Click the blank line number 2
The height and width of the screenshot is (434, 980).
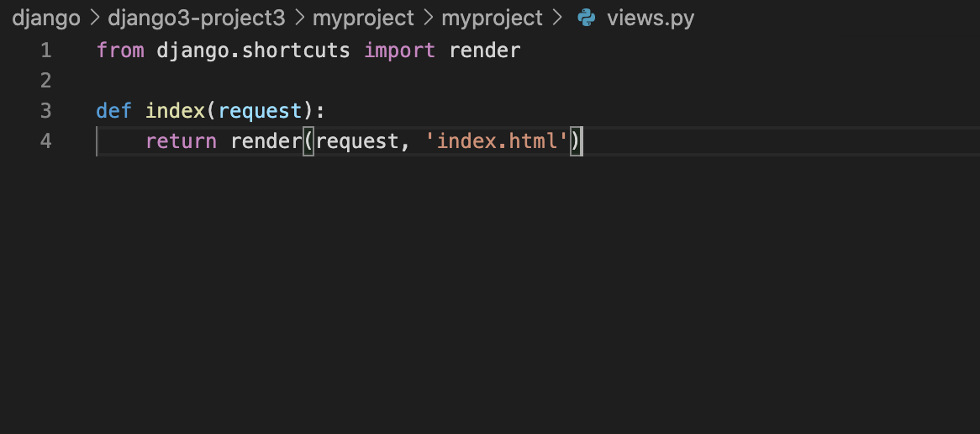(45, 81)
